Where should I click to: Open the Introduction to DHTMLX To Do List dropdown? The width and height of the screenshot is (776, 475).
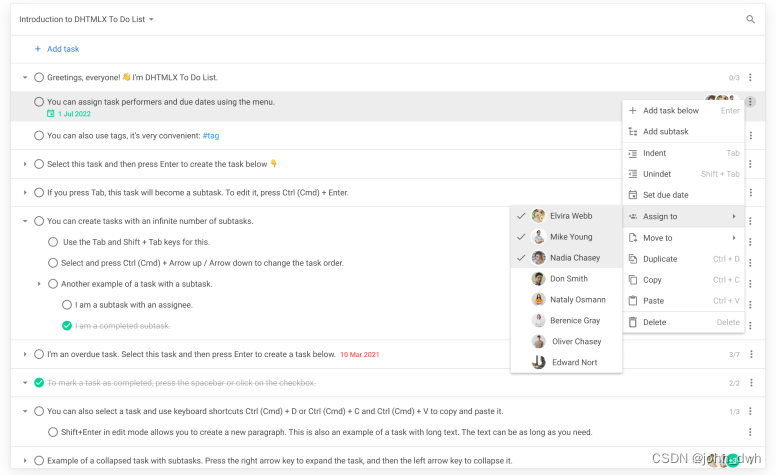coord(86,19)
